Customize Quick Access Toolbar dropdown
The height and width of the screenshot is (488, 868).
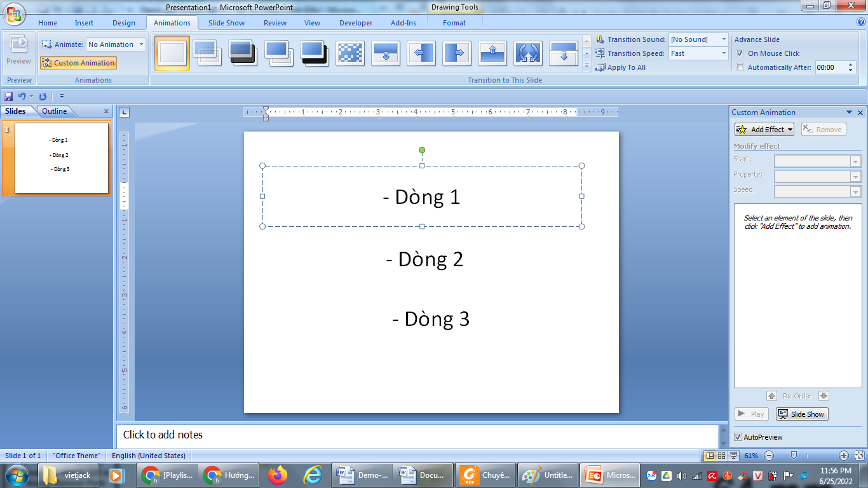point(62,97)
